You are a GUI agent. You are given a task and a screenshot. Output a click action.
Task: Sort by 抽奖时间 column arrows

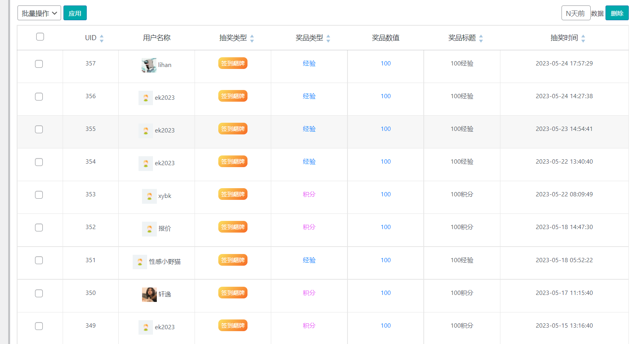pyautogui.click(x=583, y=38)
